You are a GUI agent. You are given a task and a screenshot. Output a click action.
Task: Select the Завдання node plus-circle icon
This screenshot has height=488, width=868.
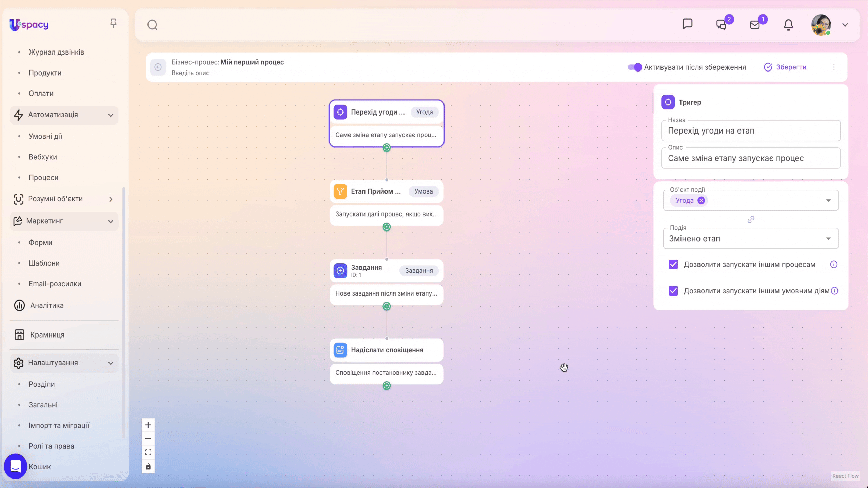[x=340, y=271]
